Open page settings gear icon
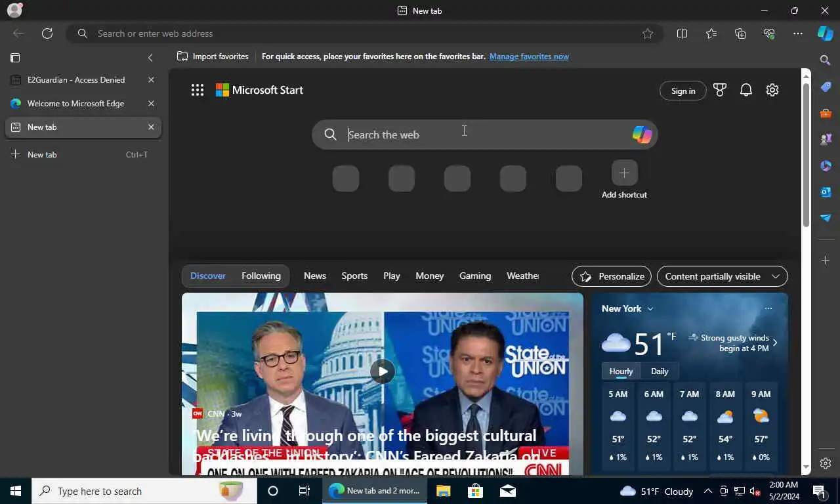 point(772,91)
